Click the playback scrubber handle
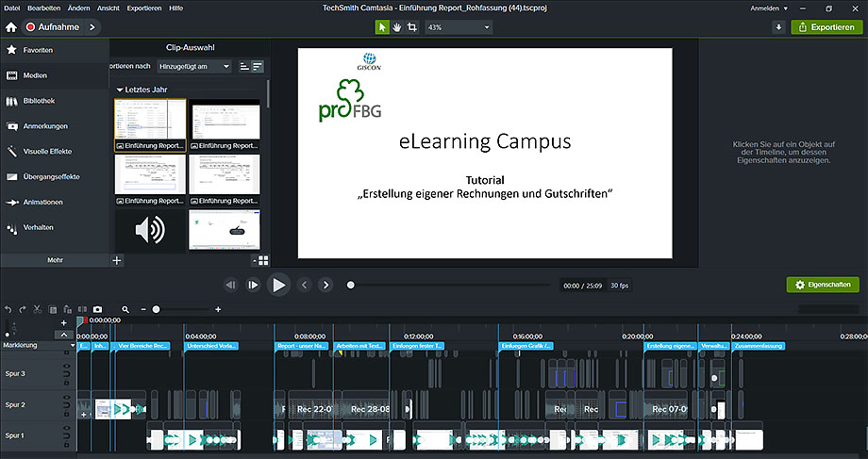 coord(350,286)
